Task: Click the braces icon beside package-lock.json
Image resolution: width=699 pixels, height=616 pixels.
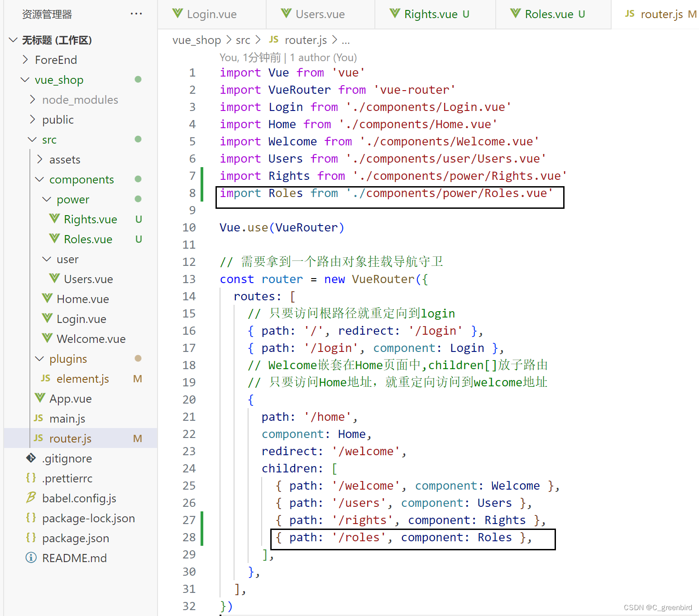Action: (31, 518)
